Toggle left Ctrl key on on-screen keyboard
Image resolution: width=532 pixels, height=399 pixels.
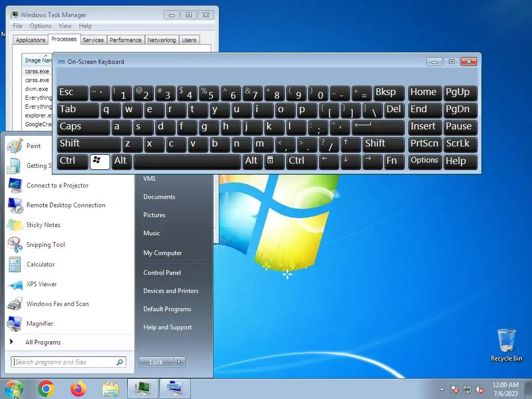tap(73, 162)
